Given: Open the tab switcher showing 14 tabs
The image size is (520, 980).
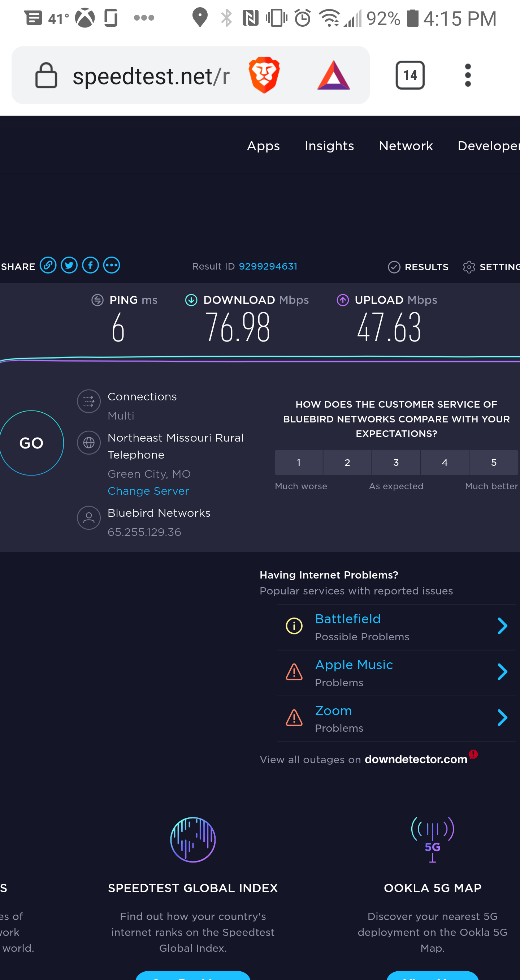Looking at the screenshot, I should (x=410, y=75).
